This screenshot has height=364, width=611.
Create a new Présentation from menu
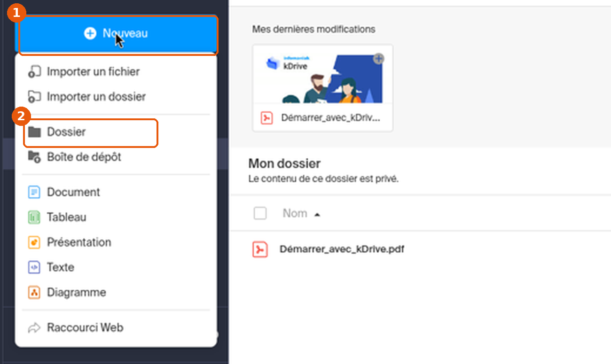tap(116, 242)
